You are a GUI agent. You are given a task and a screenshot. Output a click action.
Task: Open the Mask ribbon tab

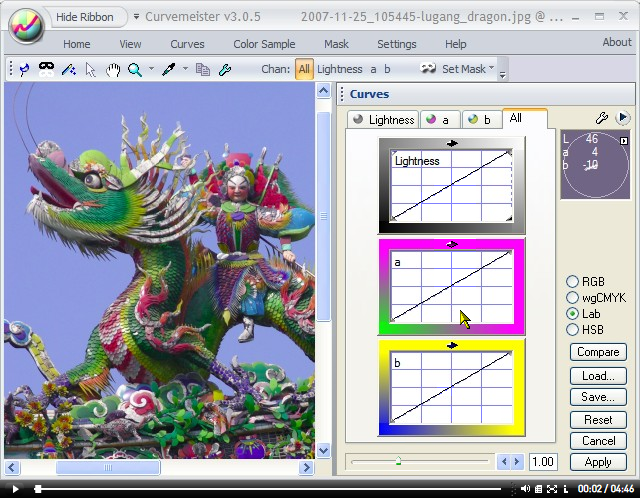point(336,44)
